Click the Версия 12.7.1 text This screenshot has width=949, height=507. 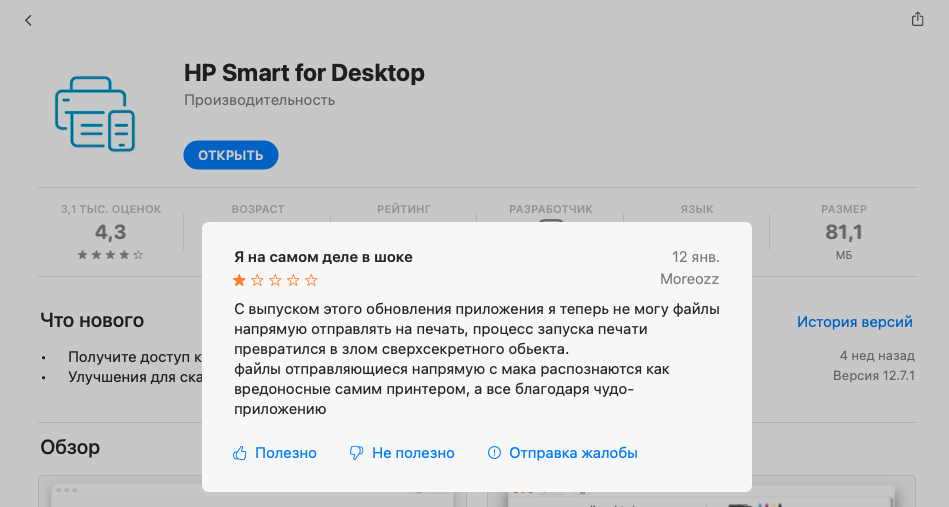click(874, 376)
